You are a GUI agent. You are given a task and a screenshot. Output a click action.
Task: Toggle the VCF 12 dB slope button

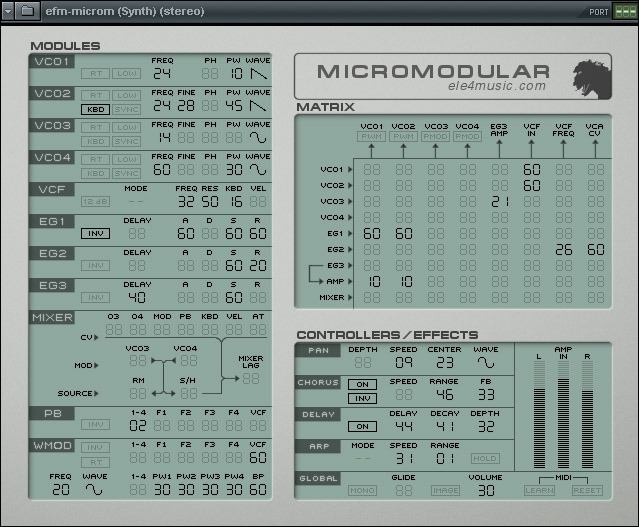pyautogui.click(x=95, y=202)
